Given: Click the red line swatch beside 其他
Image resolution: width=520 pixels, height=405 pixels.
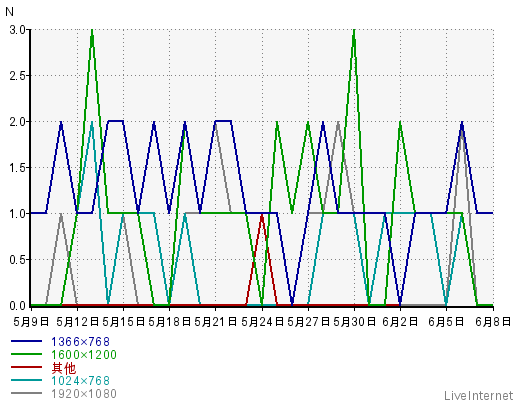Looking at the screenshot, I should pos(26,367).
